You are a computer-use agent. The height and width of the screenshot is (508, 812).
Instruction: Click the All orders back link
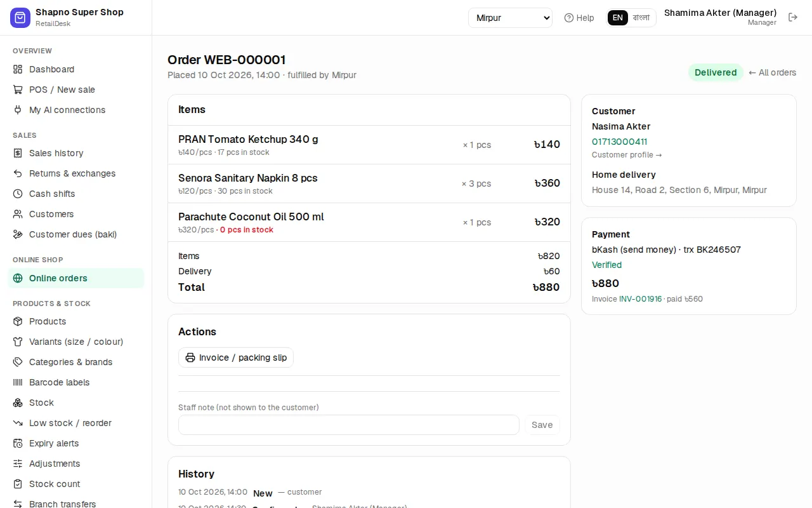[772, 72]
